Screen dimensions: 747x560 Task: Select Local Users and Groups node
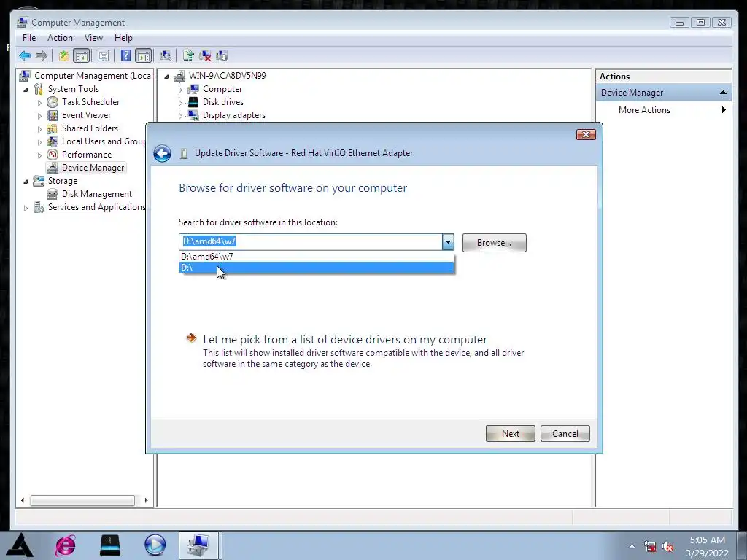pyautogui.click(x=104, y=141)
